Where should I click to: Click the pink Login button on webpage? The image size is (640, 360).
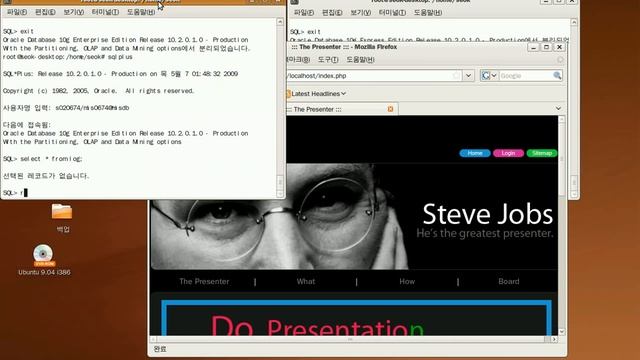click(x=508, y=153)
